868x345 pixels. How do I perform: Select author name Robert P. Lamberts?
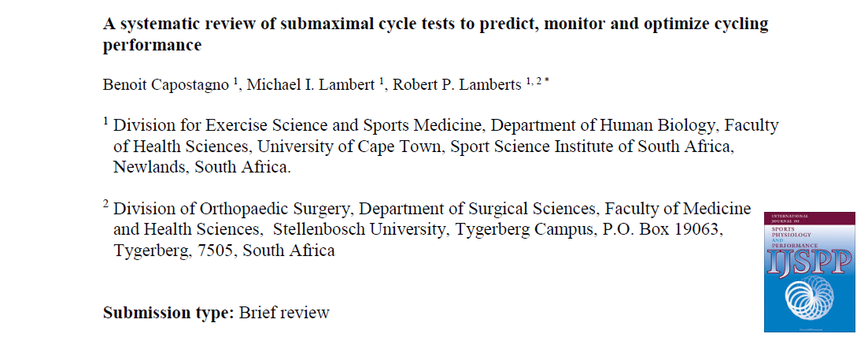[x=455, y=86]
